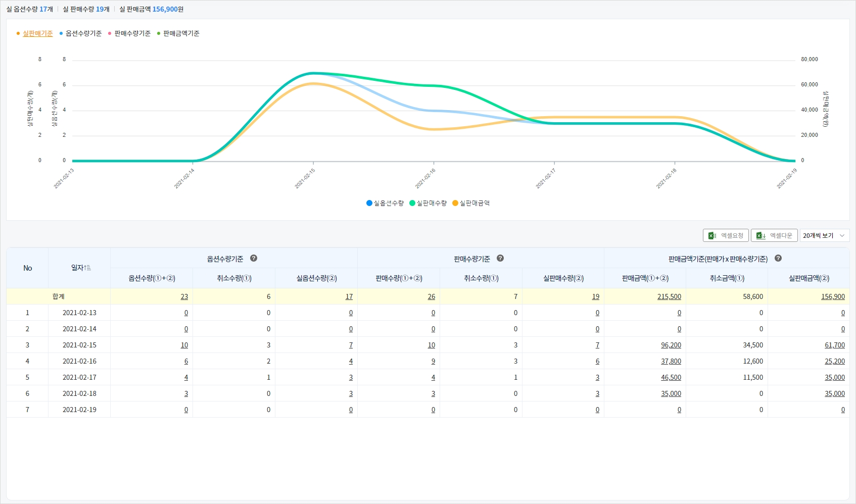Click the 취소금액(①) column header
Viewport: 856px width, 504px height.
[x=727, y=278]
